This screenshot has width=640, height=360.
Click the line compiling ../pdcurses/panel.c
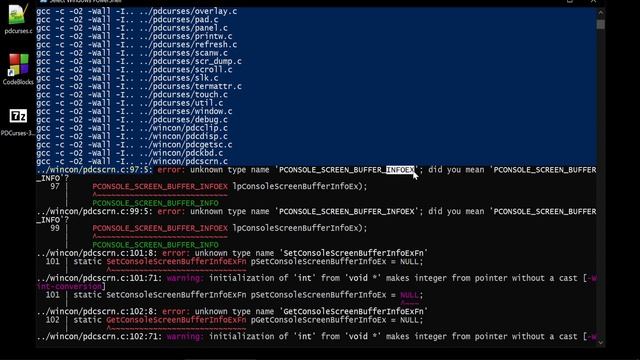(132, 28)
